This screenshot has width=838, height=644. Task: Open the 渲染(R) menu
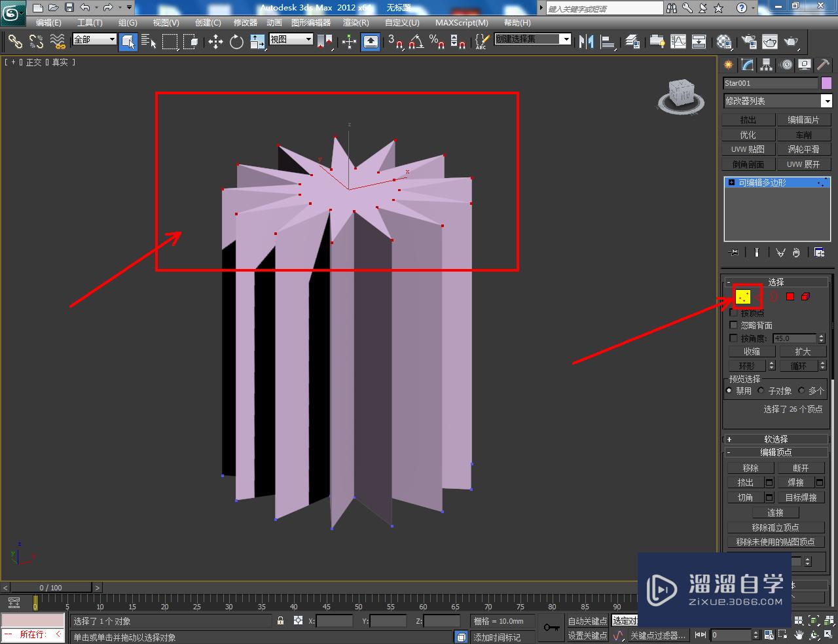pos(356,22)
